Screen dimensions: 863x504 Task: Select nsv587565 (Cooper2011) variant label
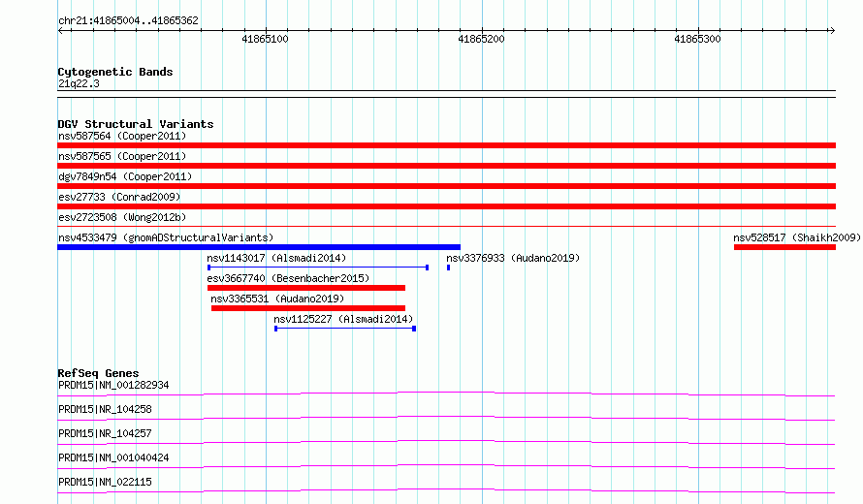(x=122, y=156)
